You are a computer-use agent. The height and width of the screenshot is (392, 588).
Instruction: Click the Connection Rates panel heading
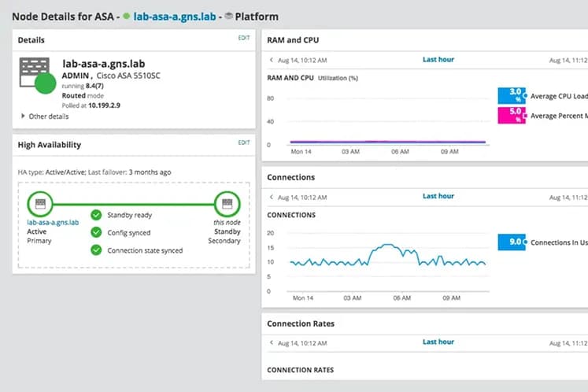tap(301, 324)
